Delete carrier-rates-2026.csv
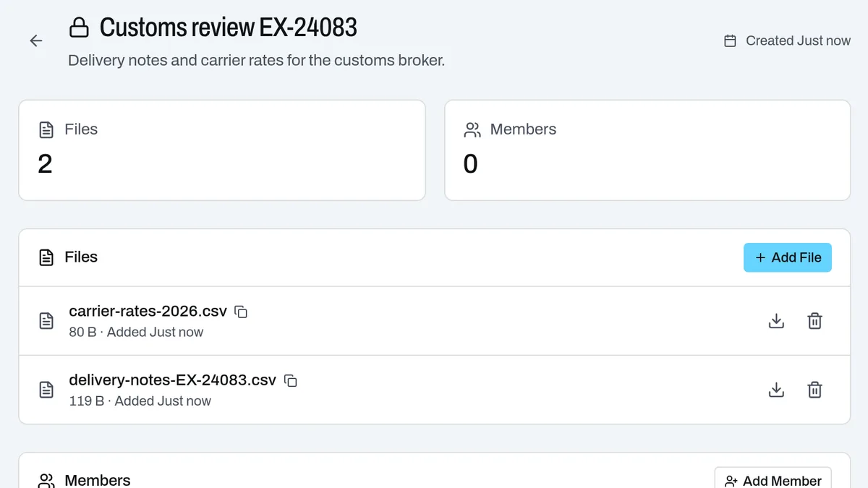The width and height of the screenshot is (868, 488). pos(814,321)
